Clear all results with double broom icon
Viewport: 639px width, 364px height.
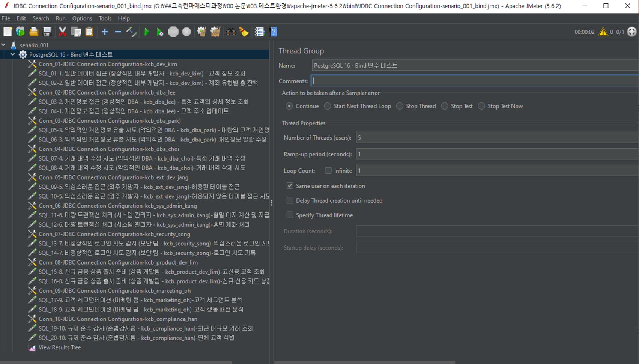(215, 32)
